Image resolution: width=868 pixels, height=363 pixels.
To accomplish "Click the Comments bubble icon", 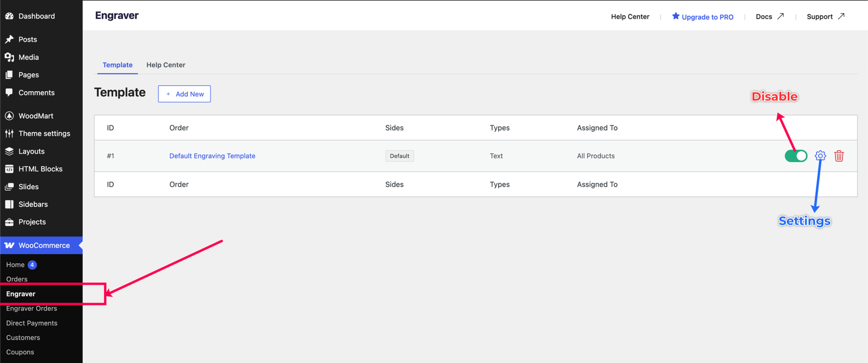I will click(9, 93).
